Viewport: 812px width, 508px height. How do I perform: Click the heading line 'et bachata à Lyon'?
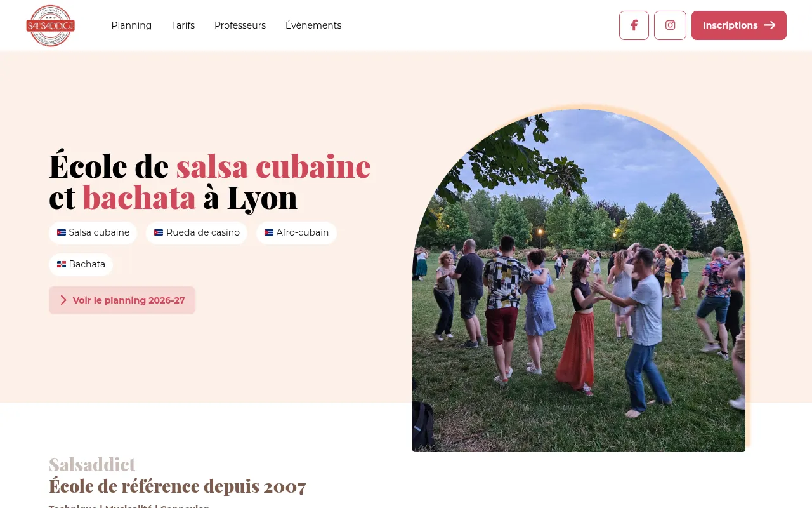pyautogui.click(x=173, y=197)
